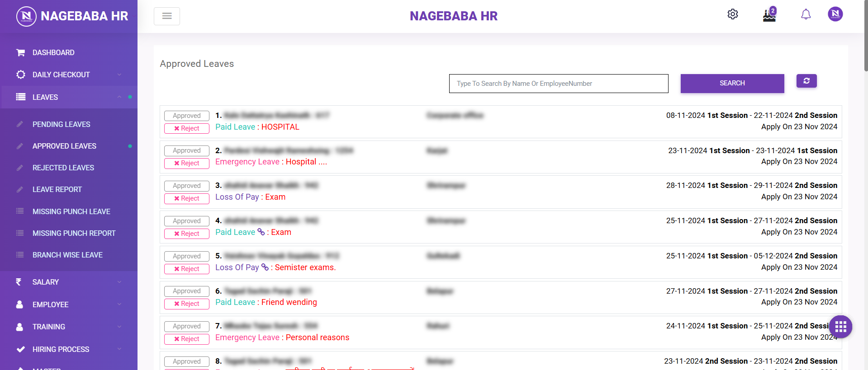
Task: Open the bell notifications icon
Action: pos(806,14)
